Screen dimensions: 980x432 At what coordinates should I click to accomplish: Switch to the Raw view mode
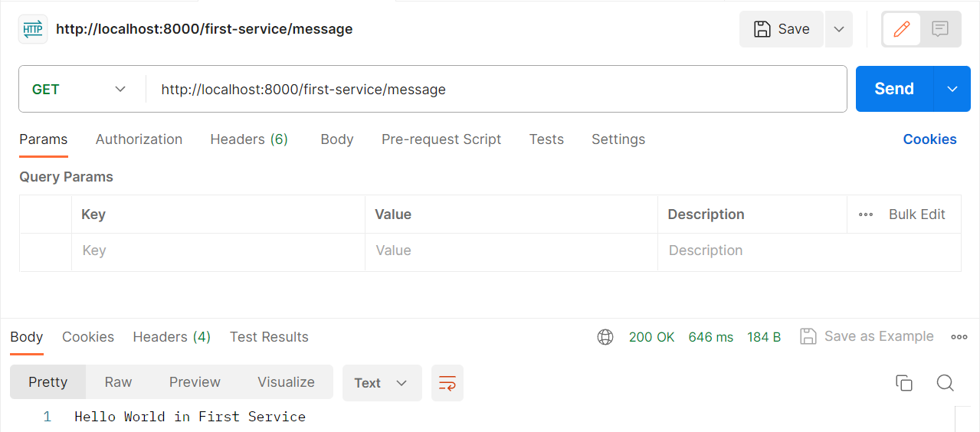click(x=119, y=382)
